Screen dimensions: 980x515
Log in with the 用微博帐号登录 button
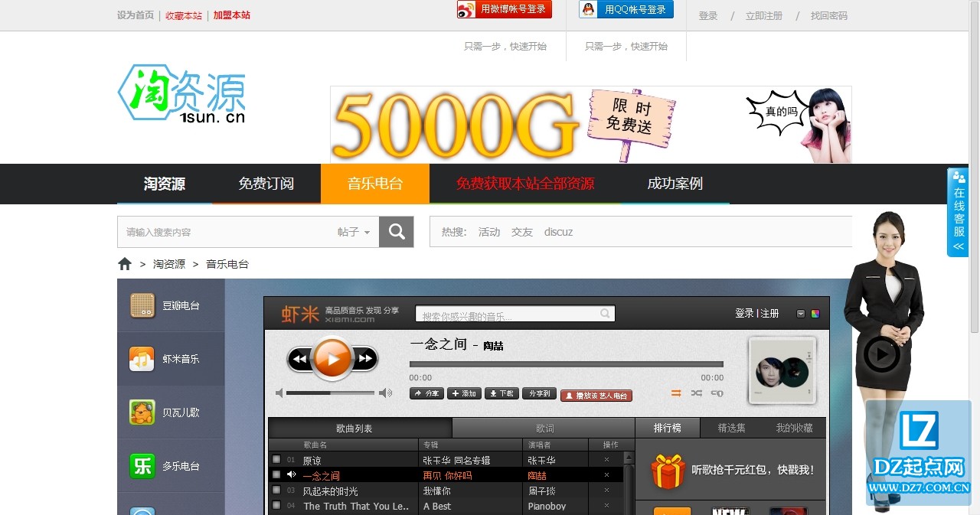(x=505, y=9)
